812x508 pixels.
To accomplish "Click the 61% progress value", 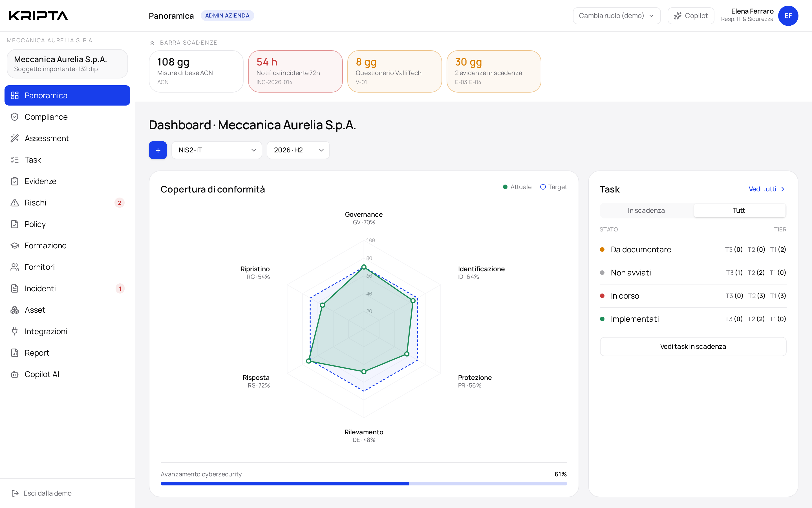I will pyautogui.click(x=560, y=474).
